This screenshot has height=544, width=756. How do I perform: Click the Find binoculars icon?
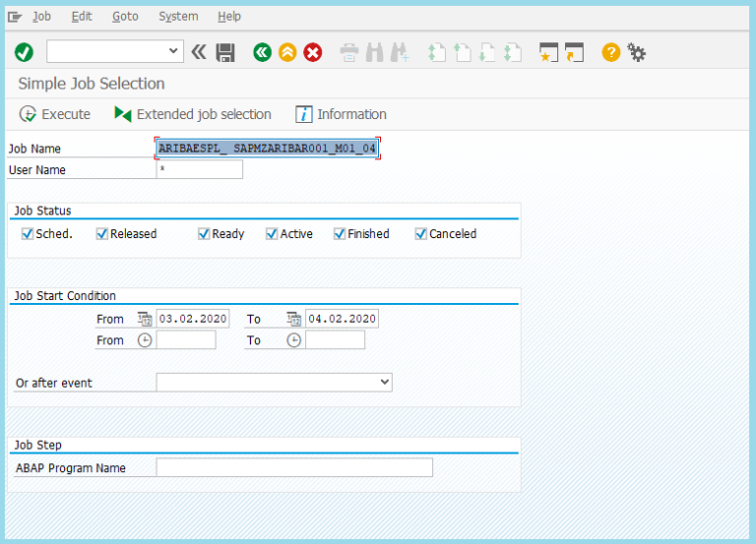coord(375,52)
